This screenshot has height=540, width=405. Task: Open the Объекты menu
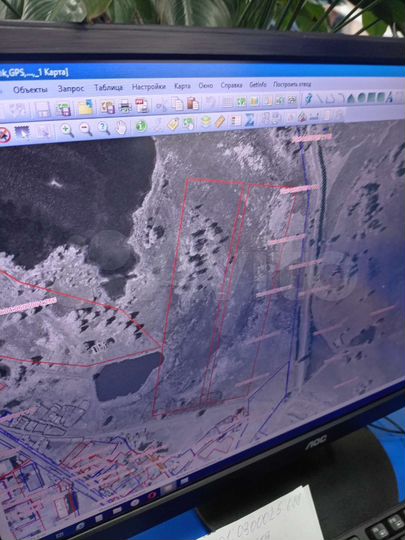tap(30, 90)
